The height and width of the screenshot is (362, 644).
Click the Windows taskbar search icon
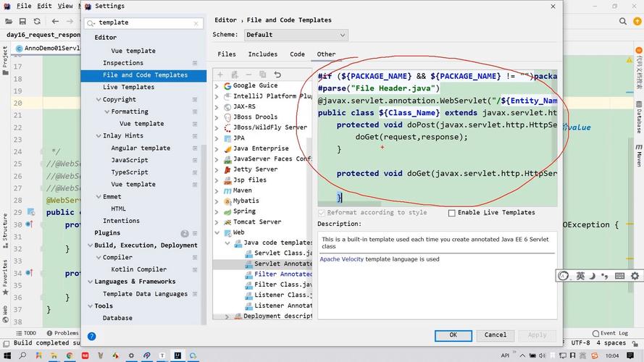[22, 355]
